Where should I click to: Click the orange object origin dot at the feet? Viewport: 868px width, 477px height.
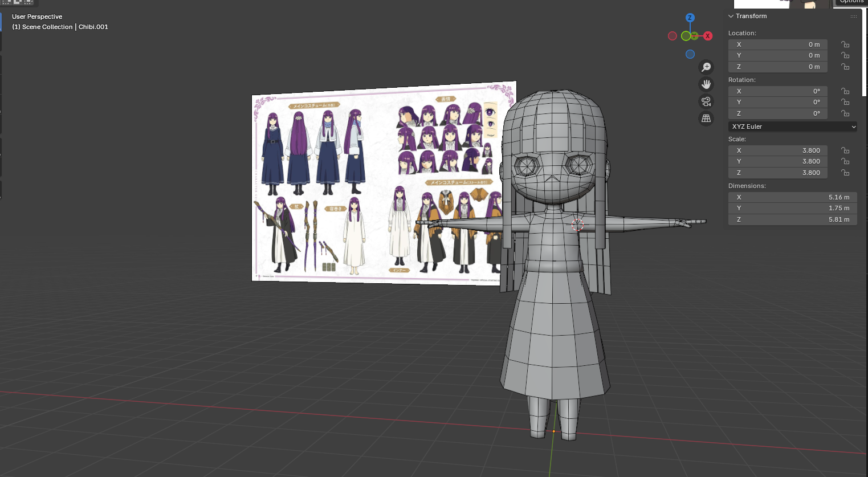click(x=553, y=431)
